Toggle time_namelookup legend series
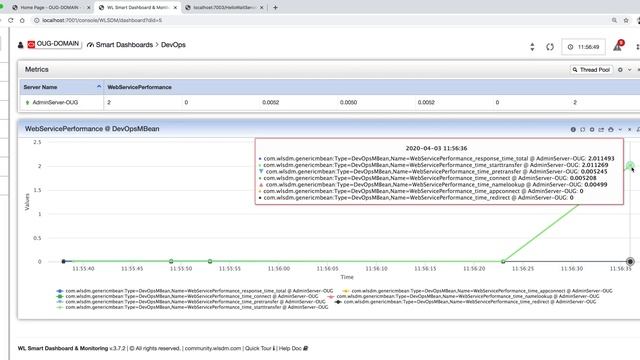Screen dimensions: 640x360 coord(463,296)
